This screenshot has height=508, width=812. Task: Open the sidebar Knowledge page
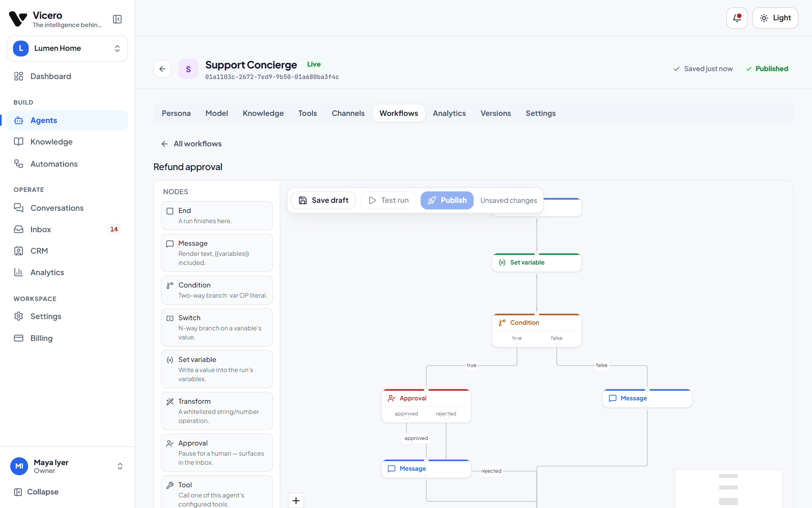click(67, 142)
